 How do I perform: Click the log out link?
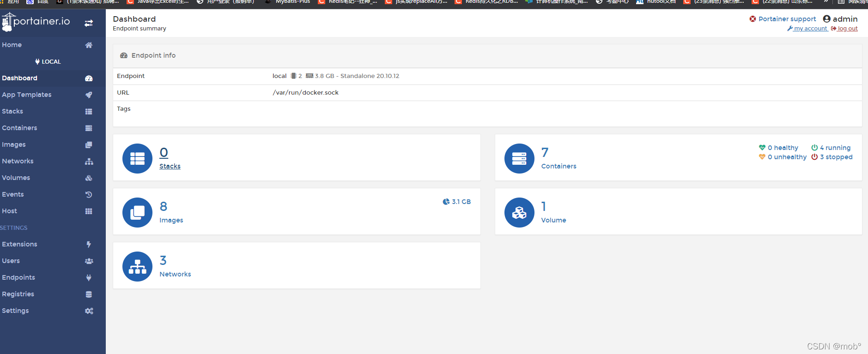pyautogui.click(x=844, y=29)
